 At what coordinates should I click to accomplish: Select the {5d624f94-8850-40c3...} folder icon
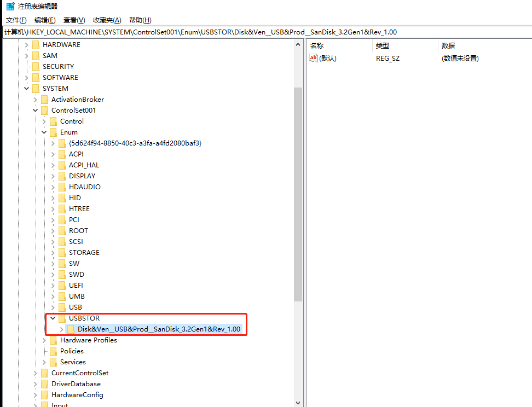[61, 143]
